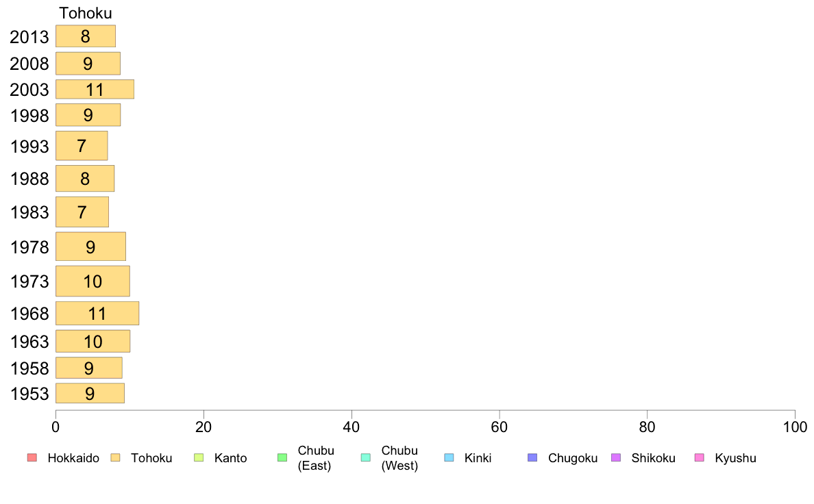Click the 1973 bar showing 10
Screen dimensions: 814x504
[x=93, y=281]
